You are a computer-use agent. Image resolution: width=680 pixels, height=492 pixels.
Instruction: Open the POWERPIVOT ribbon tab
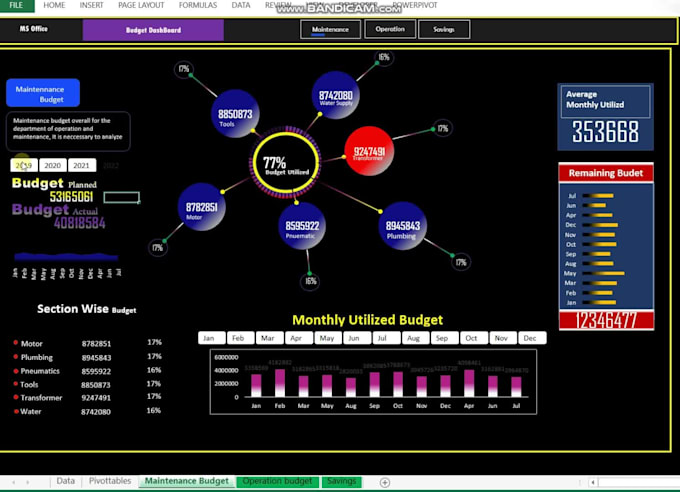pos(415,5)
